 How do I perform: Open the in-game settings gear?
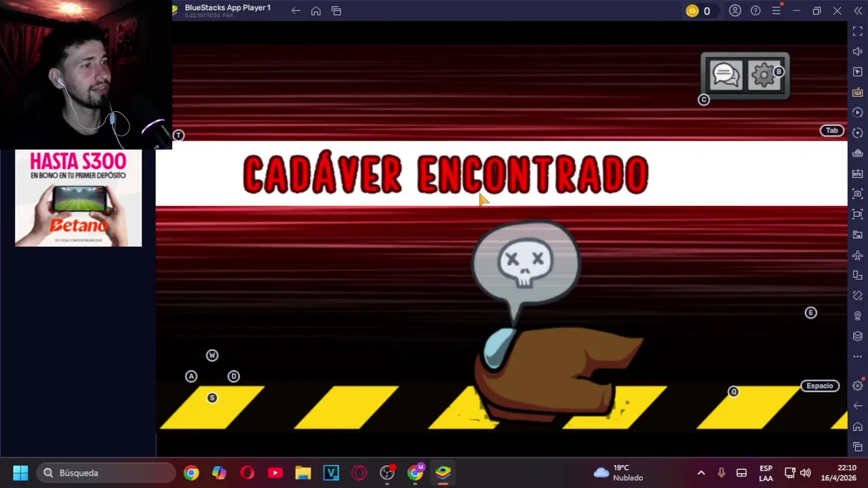point(764,75)
